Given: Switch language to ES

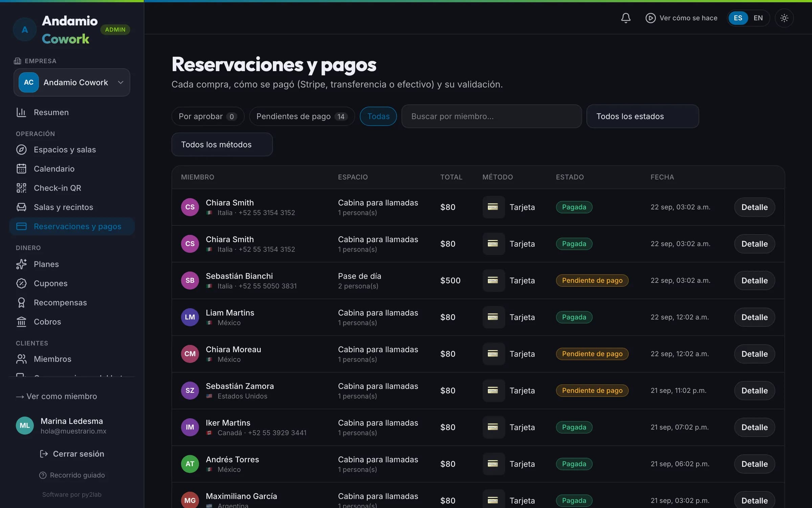Looking at the screenshot, I should tap(738, 18).
